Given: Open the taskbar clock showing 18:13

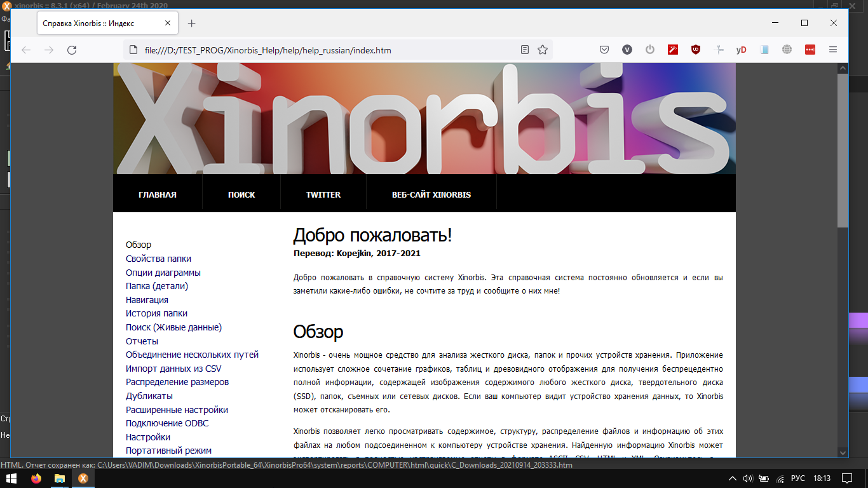Looking at the screenshot, I should (x=822, y=478).
